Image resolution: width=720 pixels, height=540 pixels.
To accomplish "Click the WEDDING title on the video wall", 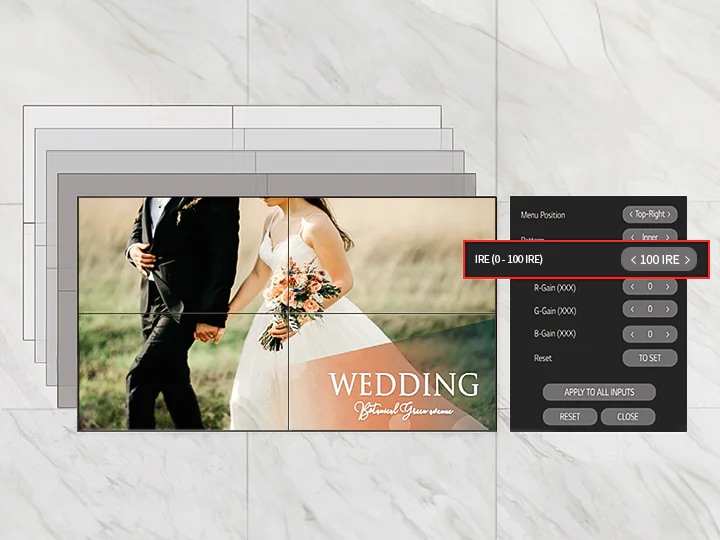I will [x=404, y=384].
